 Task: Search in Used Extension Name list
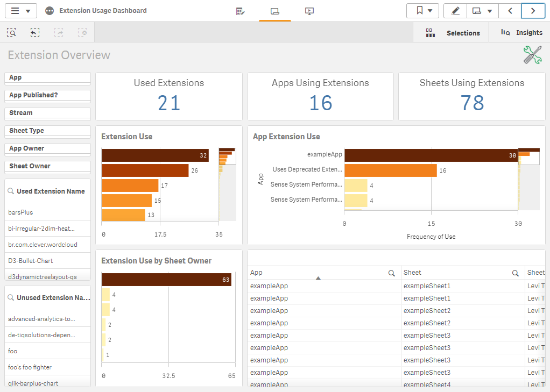pos(11,191)
